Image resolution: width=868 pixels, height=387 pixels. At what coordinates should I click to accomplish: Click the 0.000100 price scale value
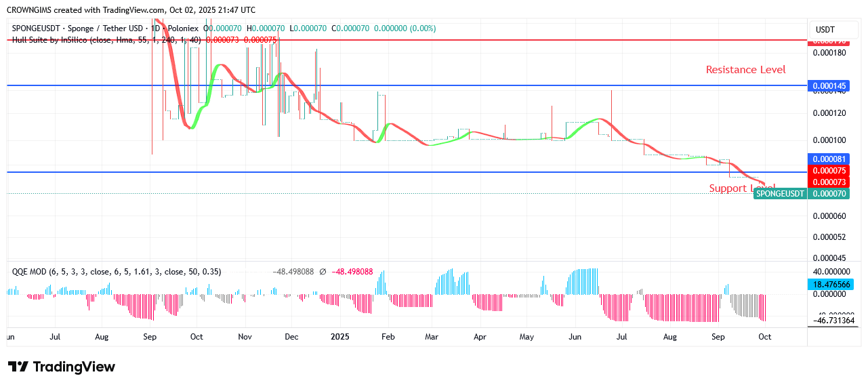829,140
